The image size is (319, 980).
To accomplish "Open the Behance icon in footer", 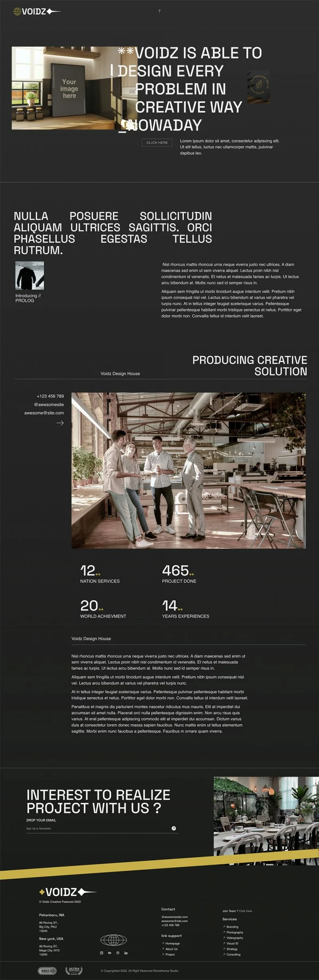I will [x=110, y=953].
